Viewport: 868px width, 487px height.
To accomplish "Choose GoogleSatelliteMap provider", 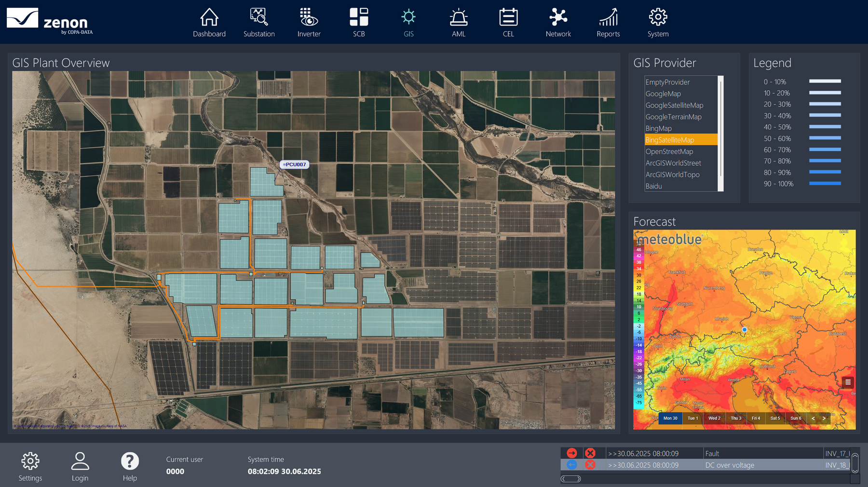I will pyautogui.click(x=681, y=105).
